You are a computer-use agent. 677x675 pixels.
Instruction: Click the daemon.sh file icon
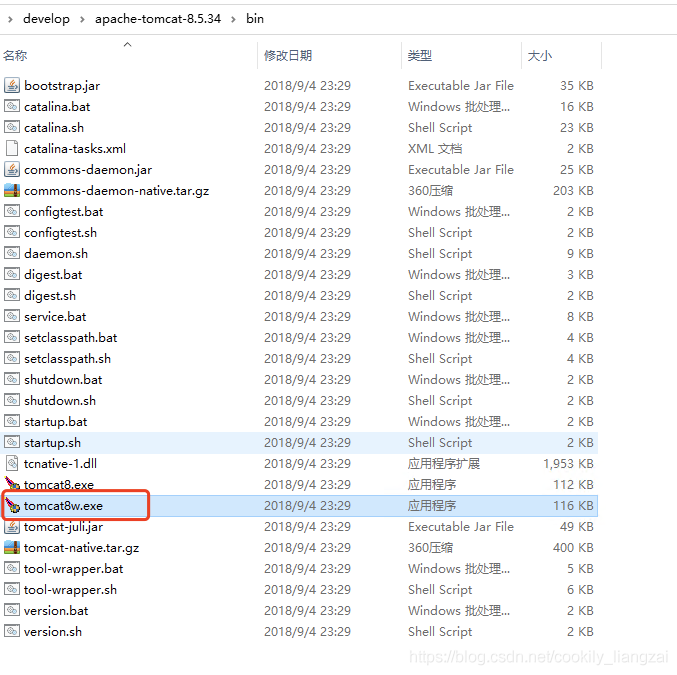click(x=12, y=254)
